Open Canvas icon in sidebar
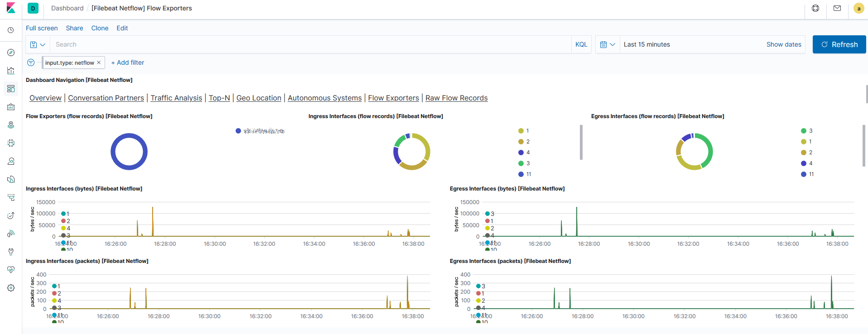The image size is (868, 334). pyautogui.click(x=11, y=107)
